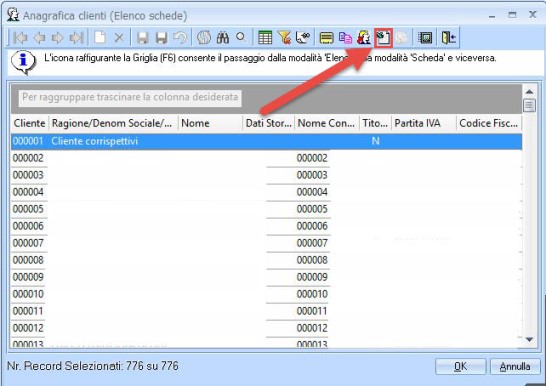Viewport: 546px width, 386px height.
Task: Go to the next record arrow
Action: pos(57,38)
